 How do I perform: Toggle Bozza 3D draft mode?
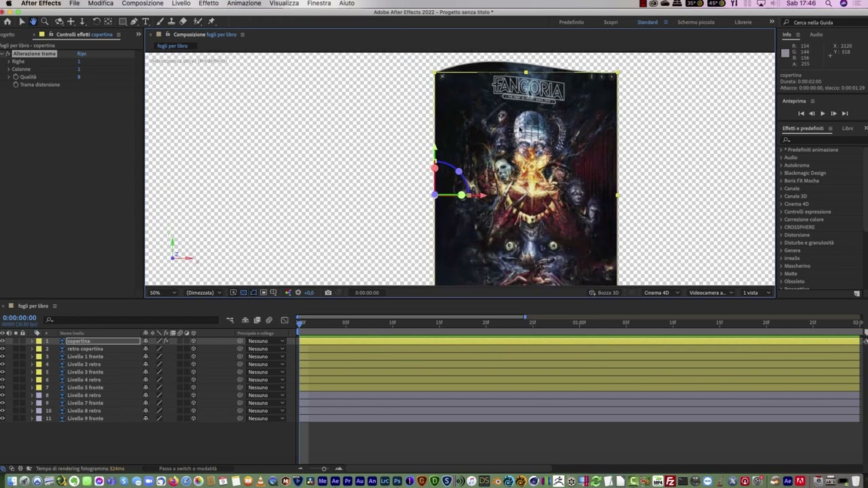(x=604, y=293)
